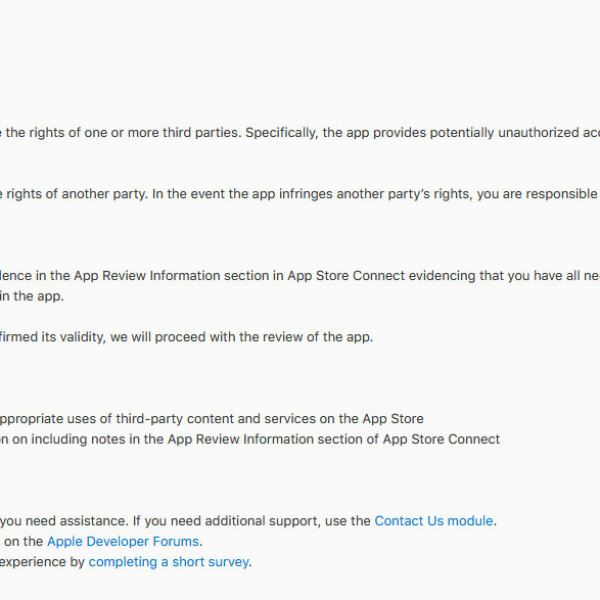This screenshot has height=600, width=600.
Task: Click the "completing a short survey" link
Action: point(169,562)
